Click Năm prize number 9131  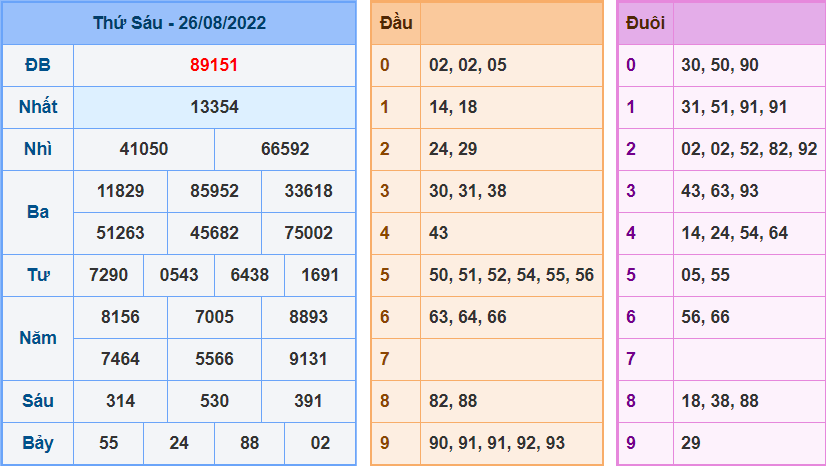309,359
